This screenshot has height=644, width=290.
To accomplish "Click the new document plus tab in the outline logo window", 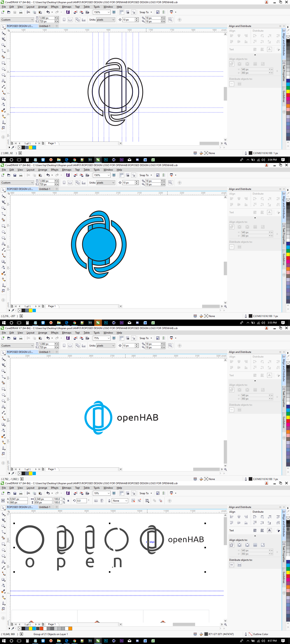I will click(x=57, y=26).
